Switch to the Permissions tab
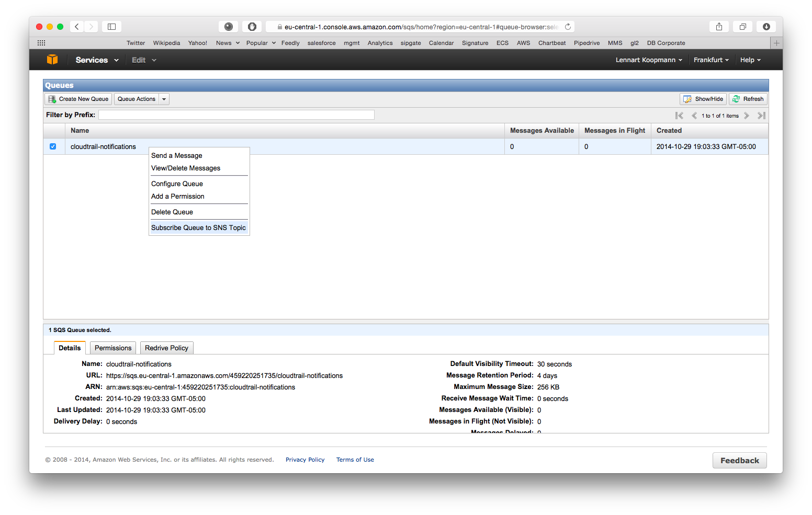The height and width of the screenshot is (515, 812). point(113,348)
